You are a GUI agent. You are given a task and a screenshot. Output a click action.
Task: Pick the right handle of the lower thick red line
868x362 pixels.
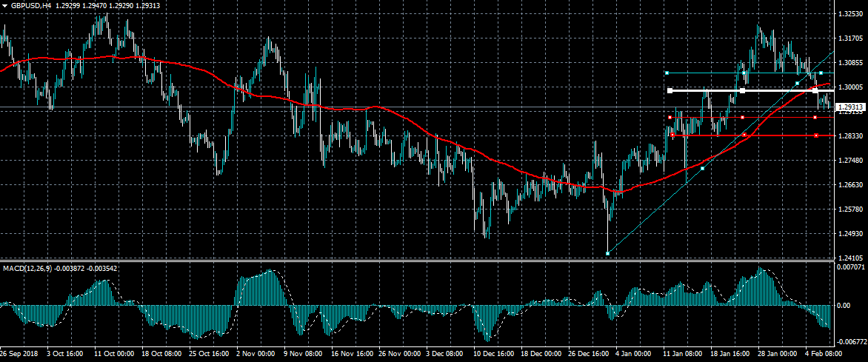coord(816,135)
